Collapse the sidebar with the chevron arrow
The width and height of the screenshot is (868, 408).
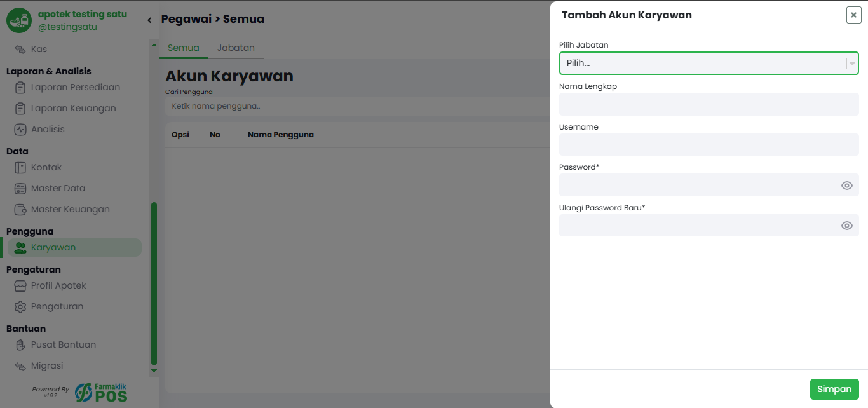pos(149,20)
